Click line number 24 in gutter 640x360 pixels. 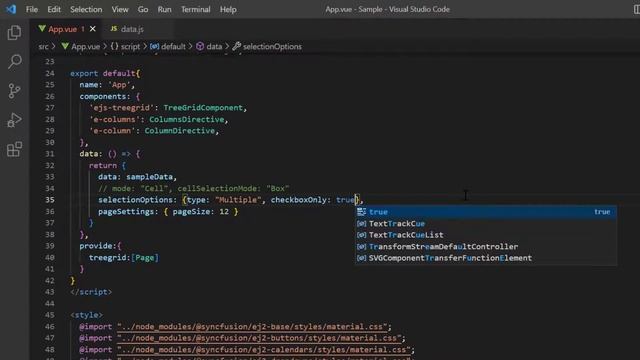point(49,73)
